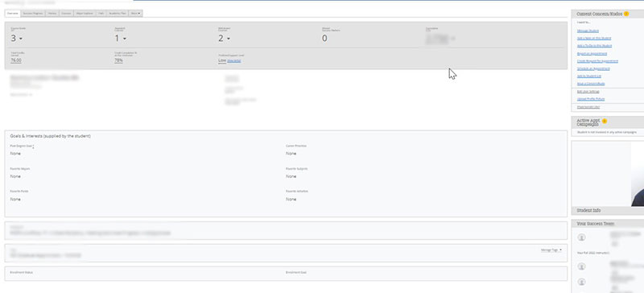Click the 78% credit completion value

(x=118, y=60)
